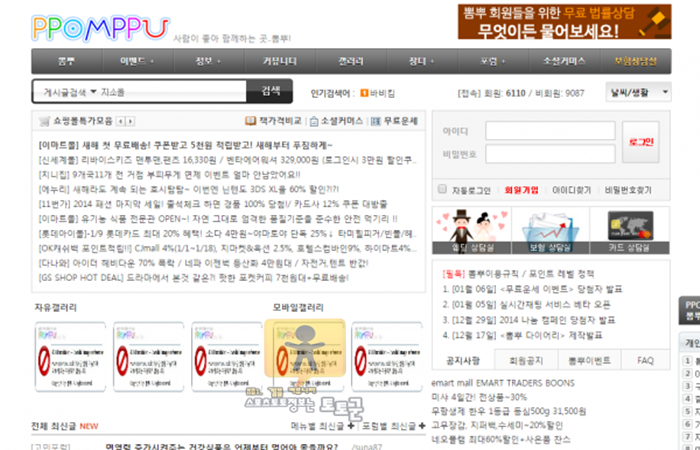Open the 무료운세 link text
Viewport: 700px width, 450px height.
click(x=401, y=121)
